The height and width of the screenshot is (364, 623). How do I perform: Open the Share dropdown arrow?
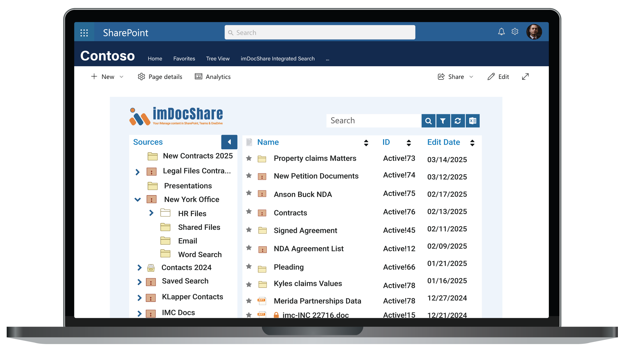(471, 77)
